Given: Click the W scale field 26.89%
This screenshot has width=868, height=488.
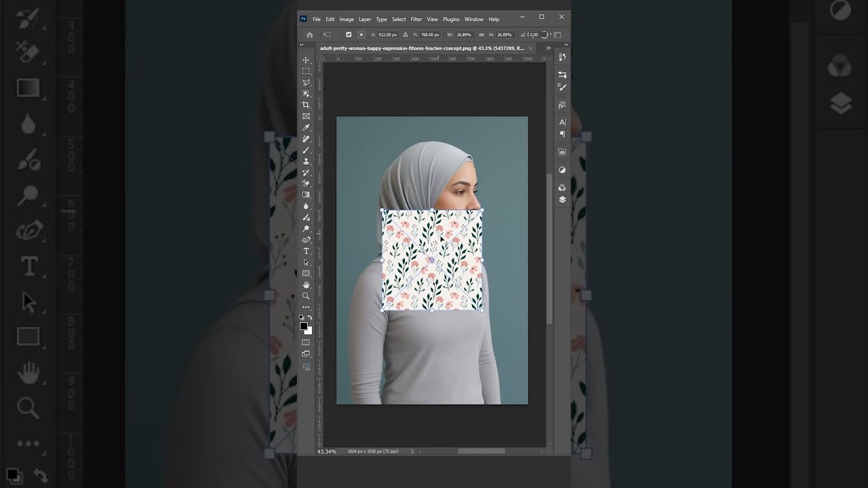Looking at the screenshot, I should (x=464, y=35).
